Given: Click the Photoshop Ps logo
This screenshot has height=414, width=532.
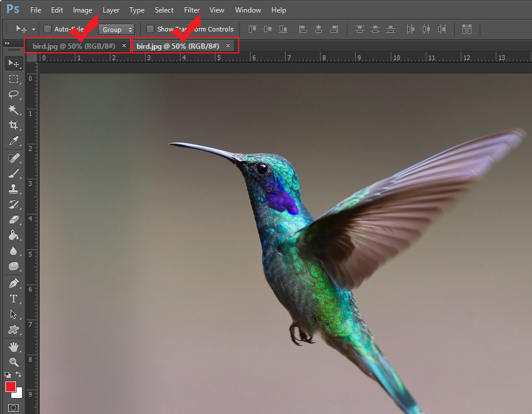Looking at the screenshot, I should coord(13,9).
